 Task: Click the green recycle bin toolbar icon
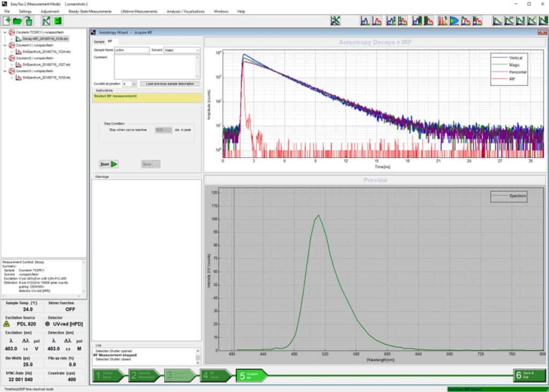tap(28, 21)
